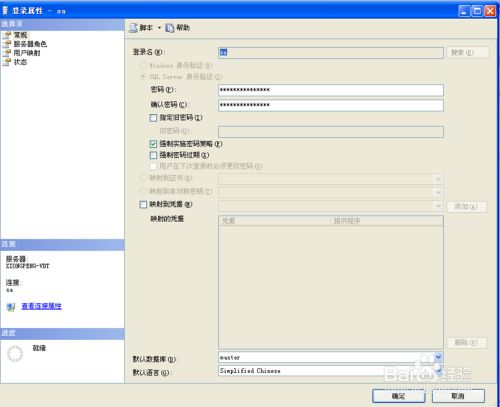500x407 pixels.
Task: Maximize the 登录属性 dialog window
Action: 478,11
